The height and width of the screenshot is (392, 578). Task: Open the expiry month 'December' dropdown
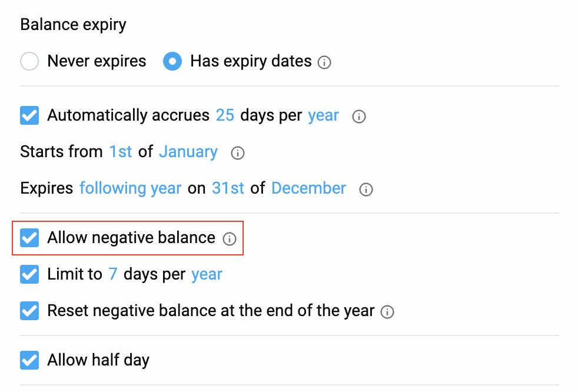(308, 188)
